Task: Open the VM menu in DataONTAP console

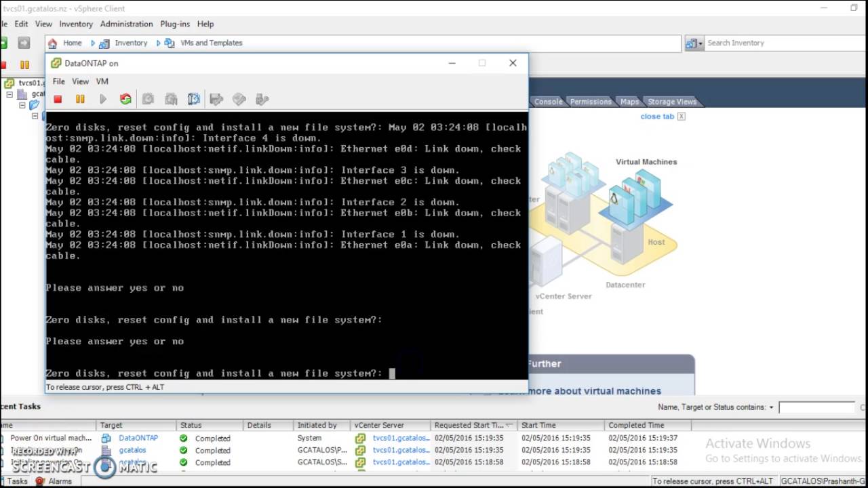Action: click(102, 81)
